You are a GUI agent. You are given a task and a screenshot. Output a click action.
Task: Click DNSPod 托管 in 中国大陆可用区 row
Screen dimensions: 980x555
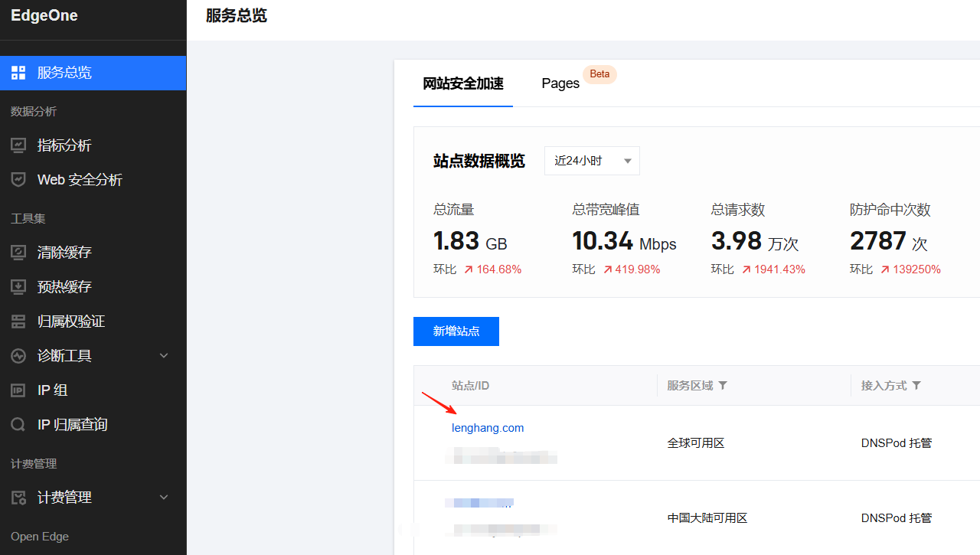[x=897, y=518]
